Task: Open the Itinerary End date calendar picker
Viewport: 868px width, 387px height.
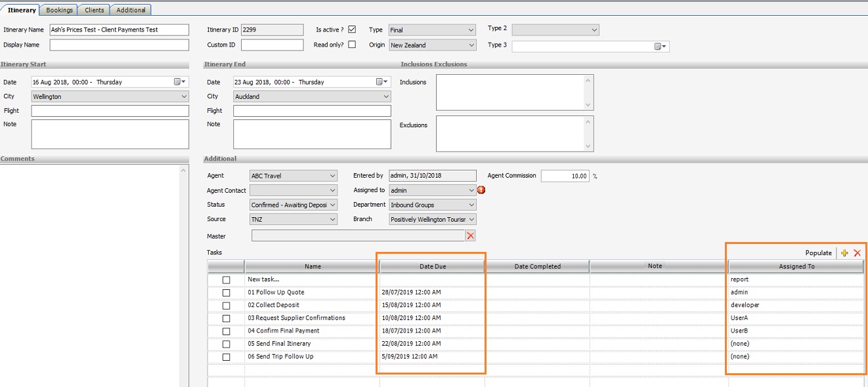Action: point(382,82)
